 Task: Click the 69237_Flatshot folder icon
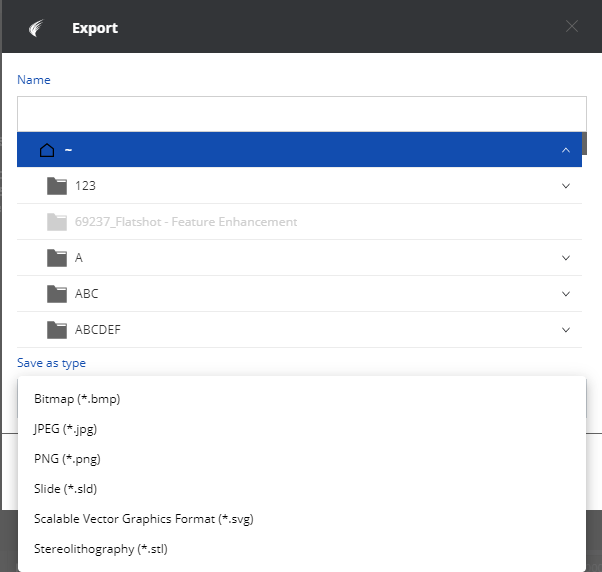[57, 222]
